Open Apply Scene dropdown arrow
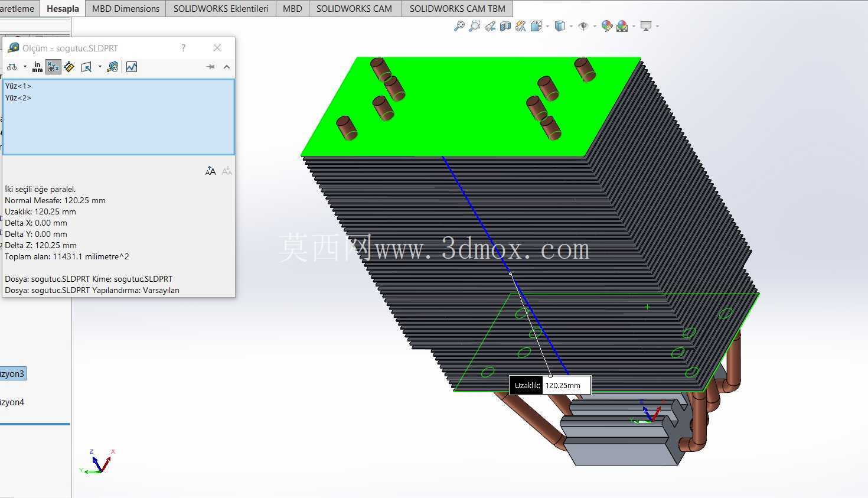 tap(634, 26)
